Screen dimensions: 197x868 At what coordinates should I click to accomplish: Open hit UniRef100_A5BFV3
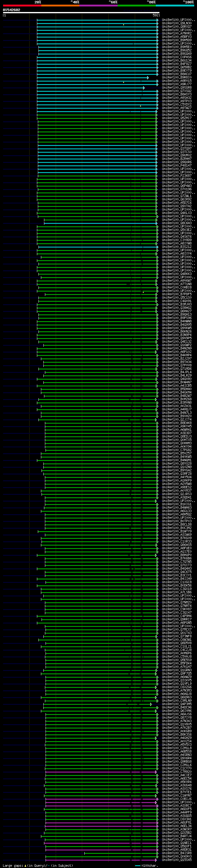tap(177, 37)
